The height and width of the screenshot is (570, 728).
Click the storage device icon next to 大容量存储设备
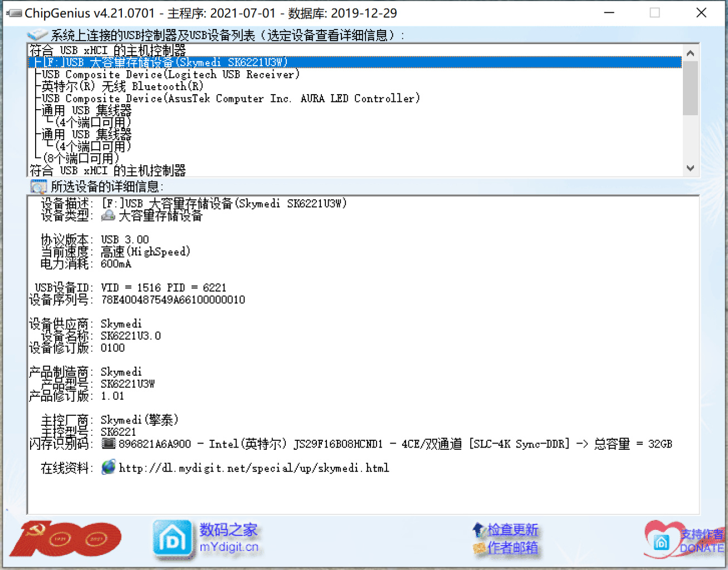coord(108,215)
